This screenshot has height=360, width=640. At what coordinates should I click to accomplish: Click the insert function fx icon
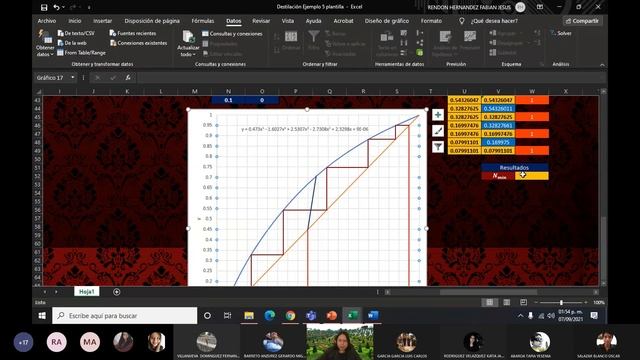(128, 78)
